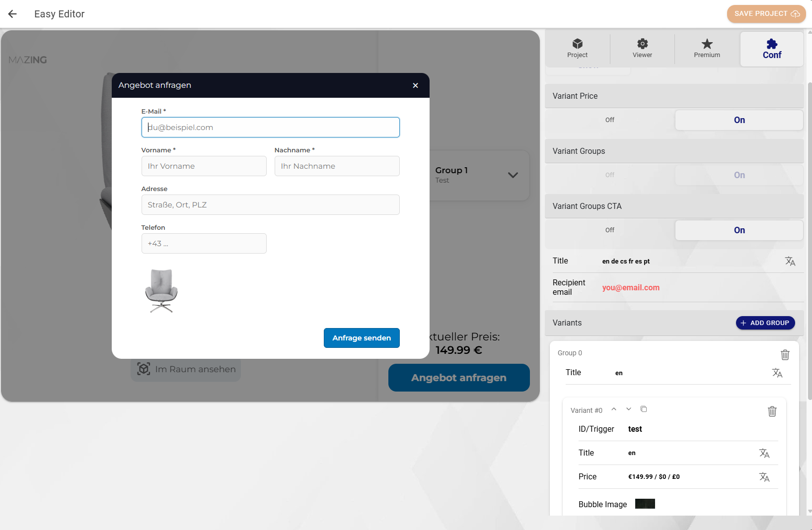Image resolution: width=812 pixels, height=530 pixels.
Task: Click the Save Project button
Action: [766, 14]
